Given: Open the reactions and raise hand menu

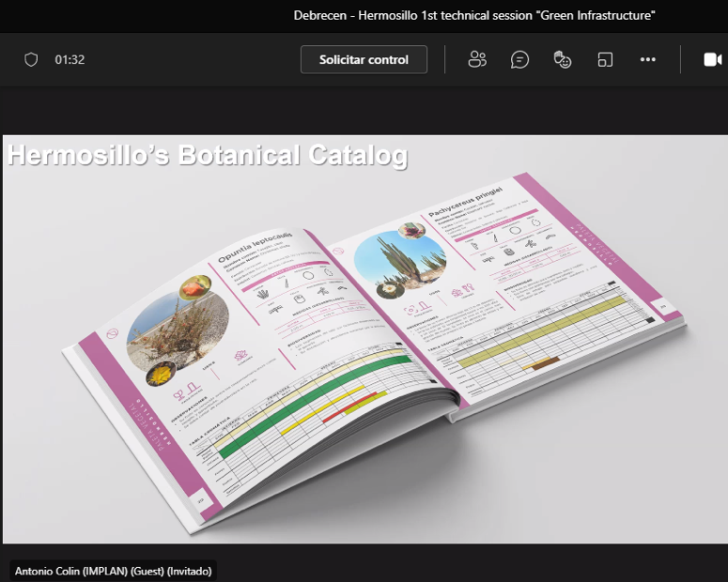Looking at the screenshot, I should pos(563,59).
